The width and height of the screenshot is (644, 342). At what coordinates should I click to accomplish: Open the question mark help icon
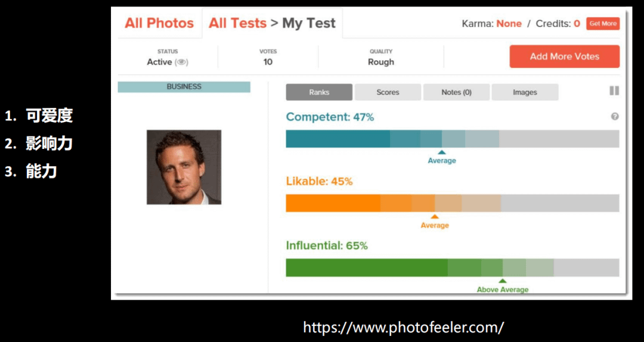tap(615, 116)
